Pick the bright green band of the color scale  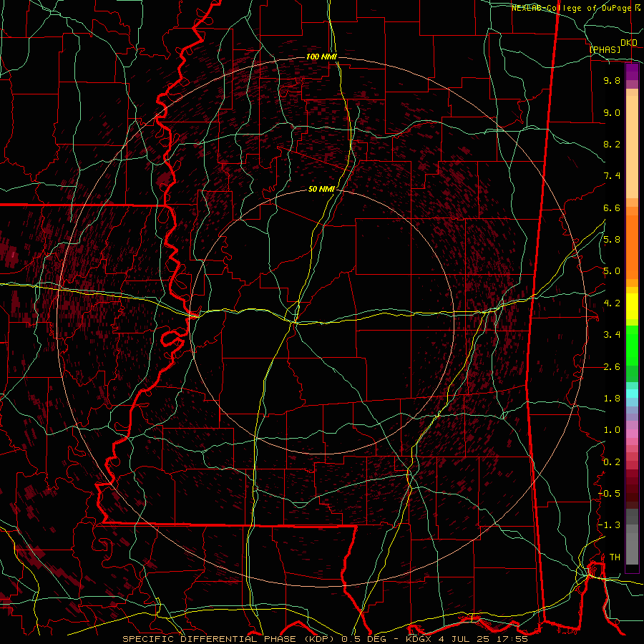[x=632, y=346]
